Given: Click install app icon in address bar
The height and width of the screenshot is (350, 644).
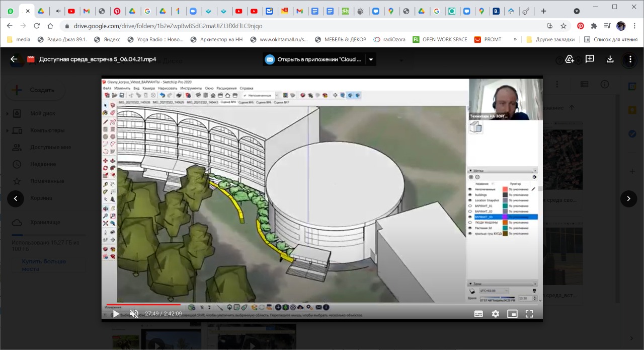Looking at the screenshot, I should tap(550, 26).
